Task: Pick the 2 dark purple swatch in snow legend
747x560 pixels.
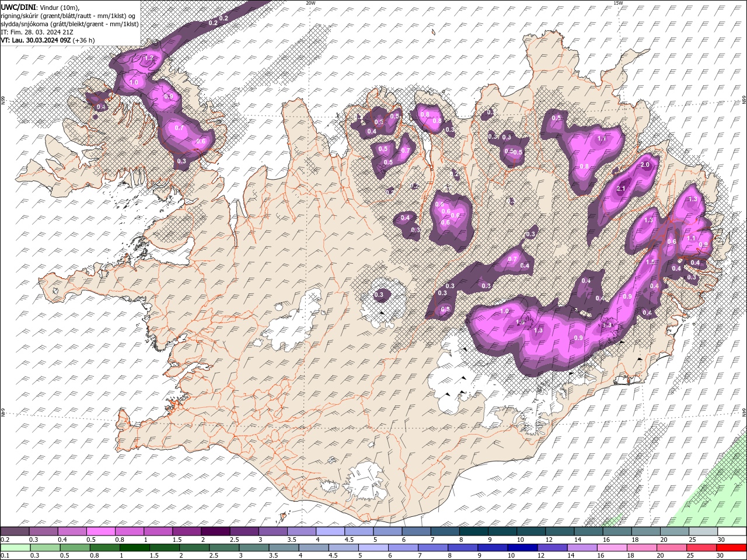Action: pos(215,531)
